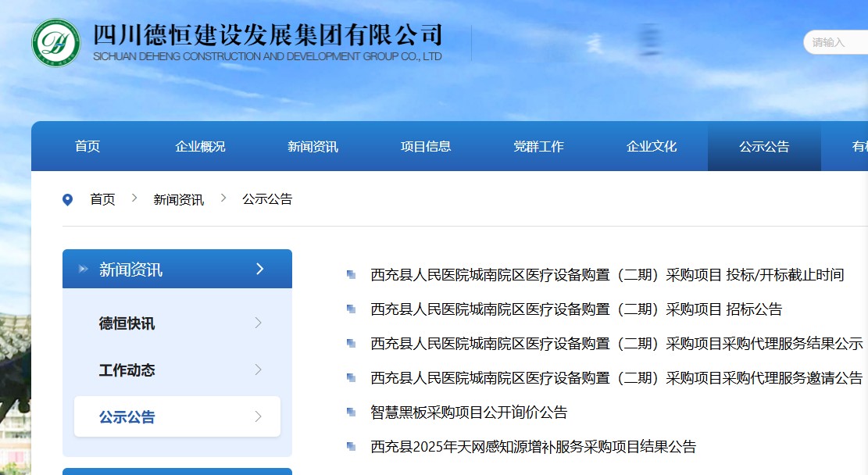Open 西充县2025年天网感知源增补服务采购项目结果公告
Image resolution: width=868 pixels, height=475 pixels.
(533, 446)
